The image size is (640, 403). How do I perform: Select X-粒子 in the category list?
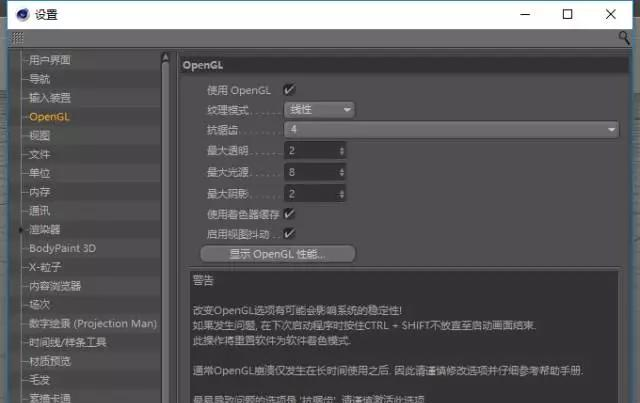(45, 267)
